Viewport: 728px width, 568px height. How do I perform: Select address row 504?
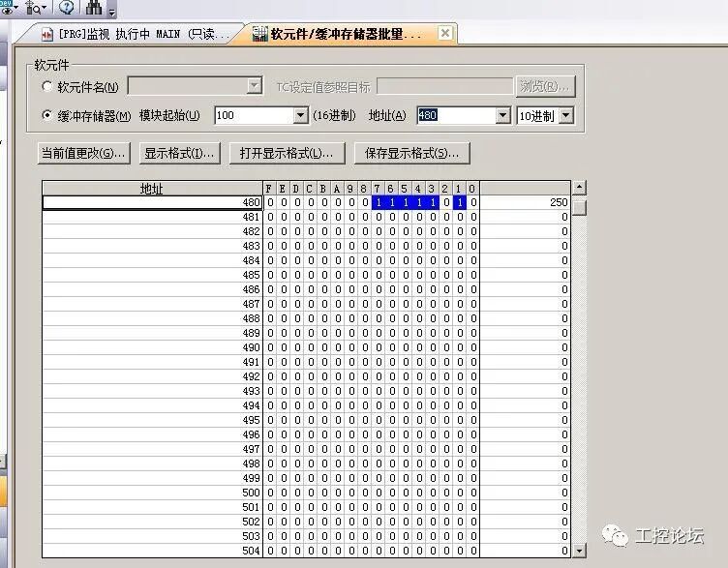[x=152, y=551]
